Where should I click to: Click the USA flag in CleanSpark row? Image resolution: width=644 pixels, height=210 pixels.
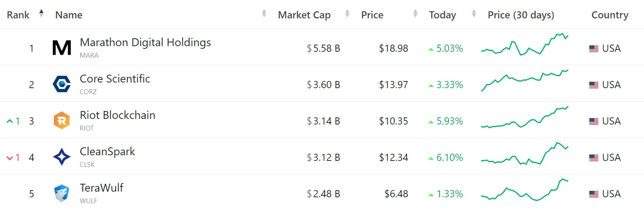[594, 158]
